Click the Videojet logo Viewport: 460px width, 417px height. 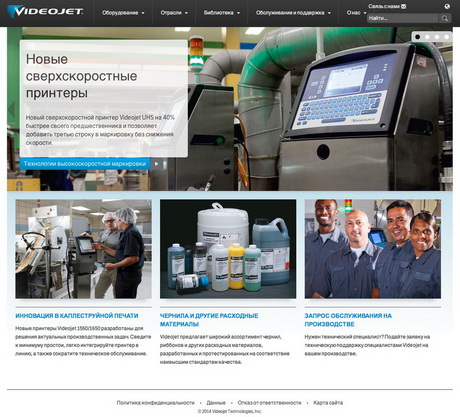[x=45, y=11]
